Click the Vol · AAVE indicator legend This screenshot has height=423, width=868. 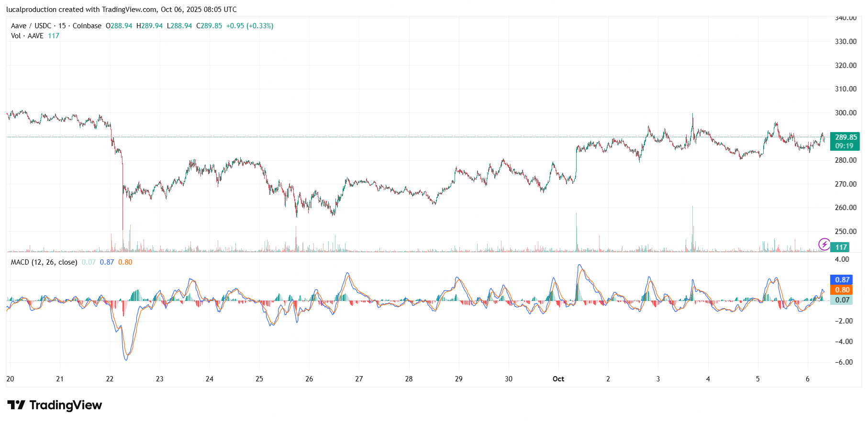point(27,36)
